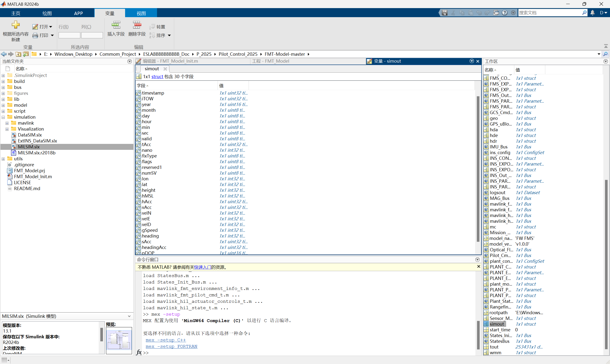The width and height of the screenshot is (610, 364).
Task: Click the Transpose (转置) button
Action: click(x=157, y=27)
